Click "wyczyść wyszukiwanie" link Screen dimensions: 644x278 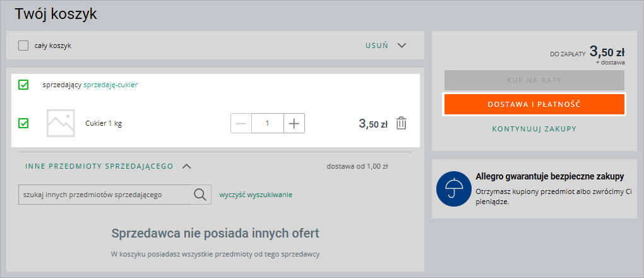tap(256, 195)
